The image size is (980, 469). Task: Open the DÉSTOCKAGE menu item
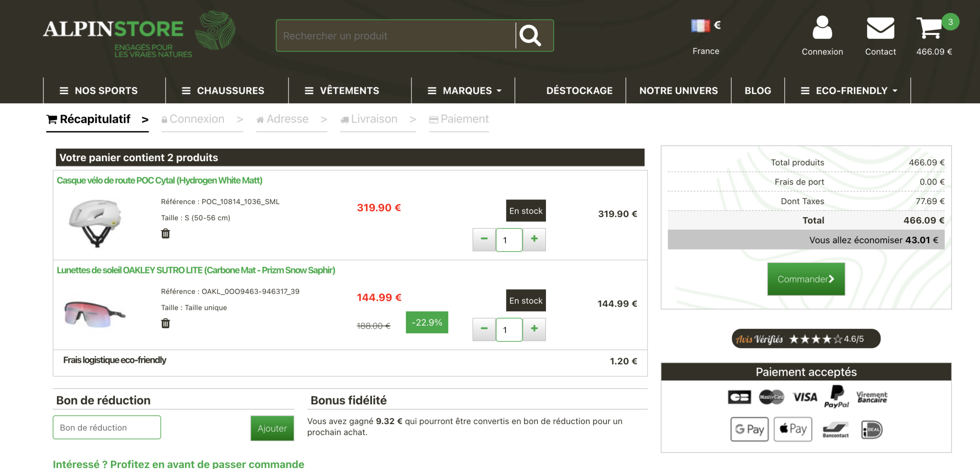tap(580, 90)
